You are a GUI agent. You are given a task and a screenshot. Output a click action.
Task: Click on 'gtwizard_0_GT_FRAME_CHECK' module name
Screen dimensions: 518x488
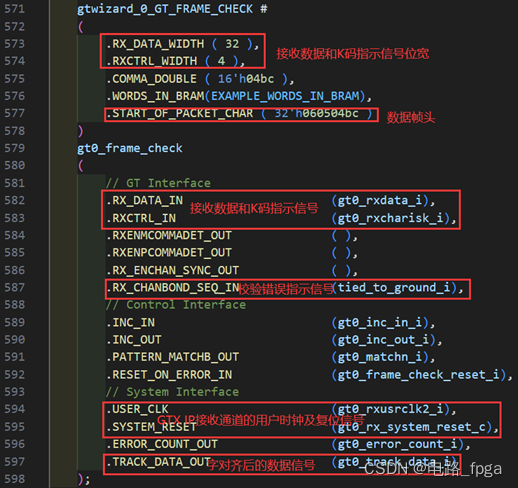point(165,9)
